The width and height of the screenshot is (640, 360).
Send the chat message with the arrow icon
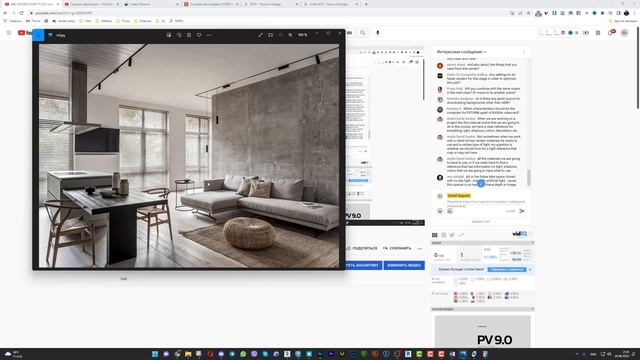[522, 211]
